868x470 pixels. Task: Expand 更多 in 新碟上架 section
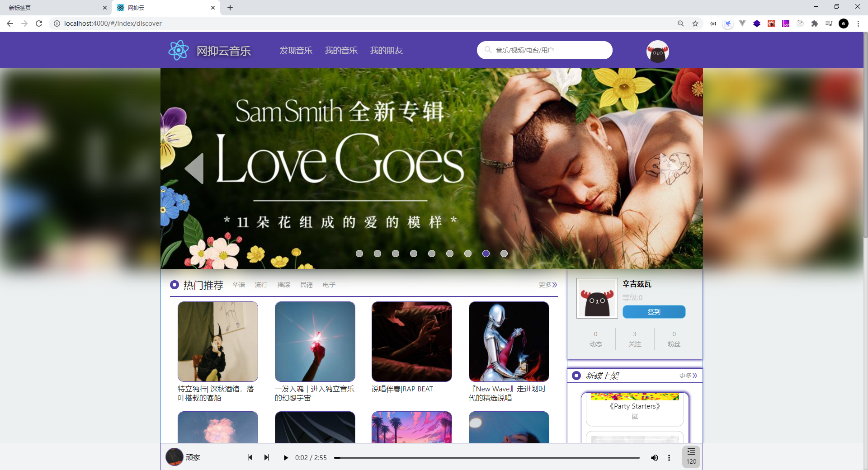(x=688, y=376)
